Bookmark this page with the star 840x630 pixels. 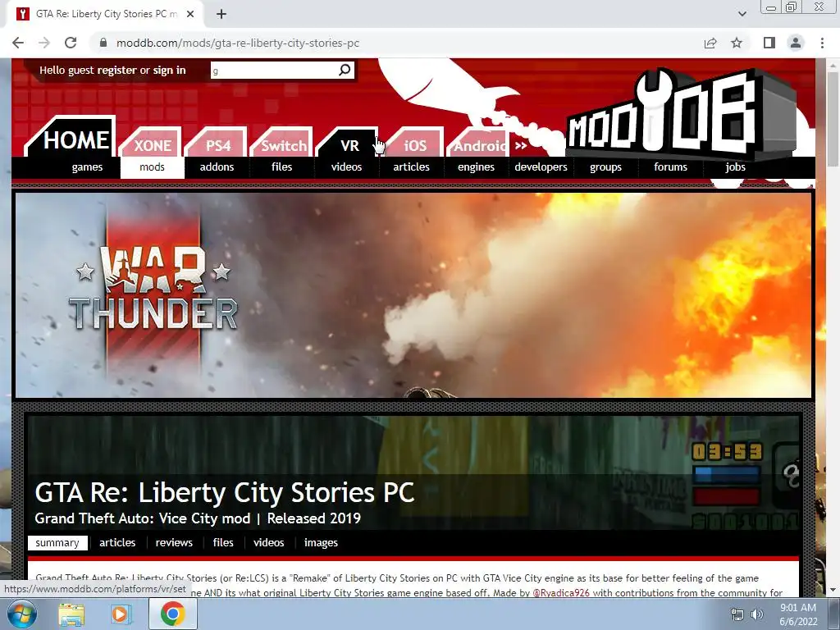click(x=737, y=43)
